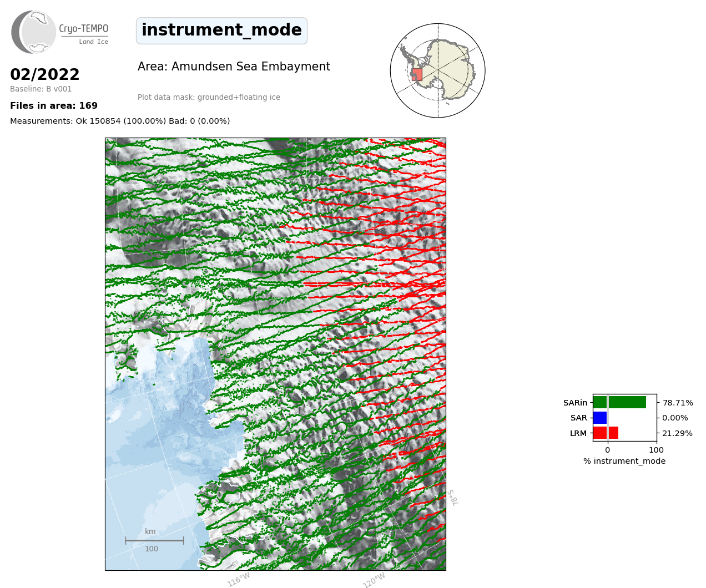
Task: Click the blue SAR bar in chart
Action: 600,418
